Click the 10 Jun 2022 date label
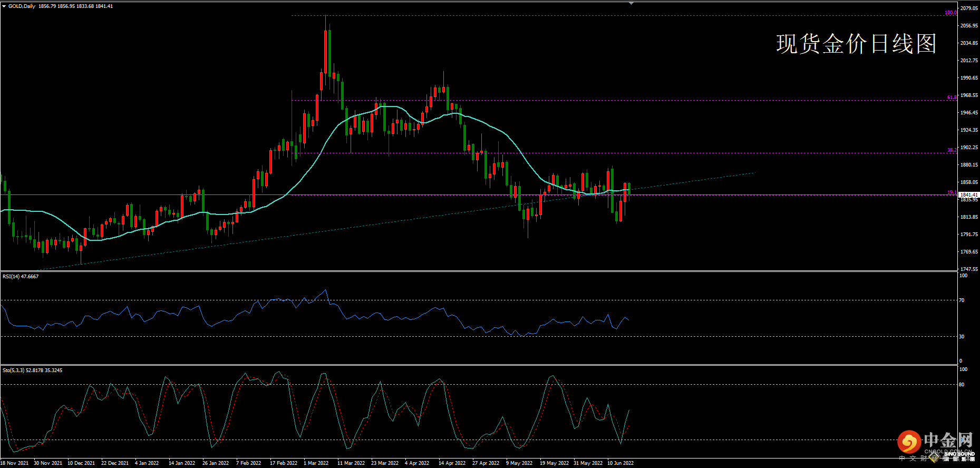Viewport: 980px width, 468px height. coord(620,463)
